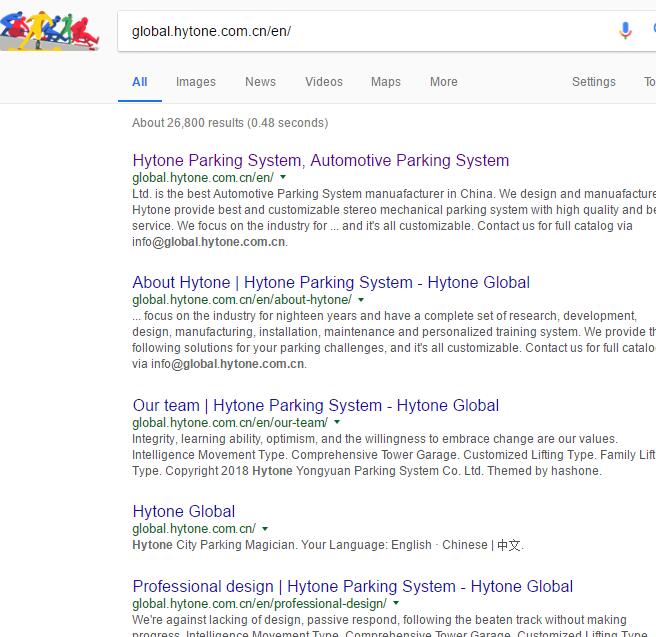656x637 pixels.
Task: Open Maps results tab
Action: tap(386, 82)
